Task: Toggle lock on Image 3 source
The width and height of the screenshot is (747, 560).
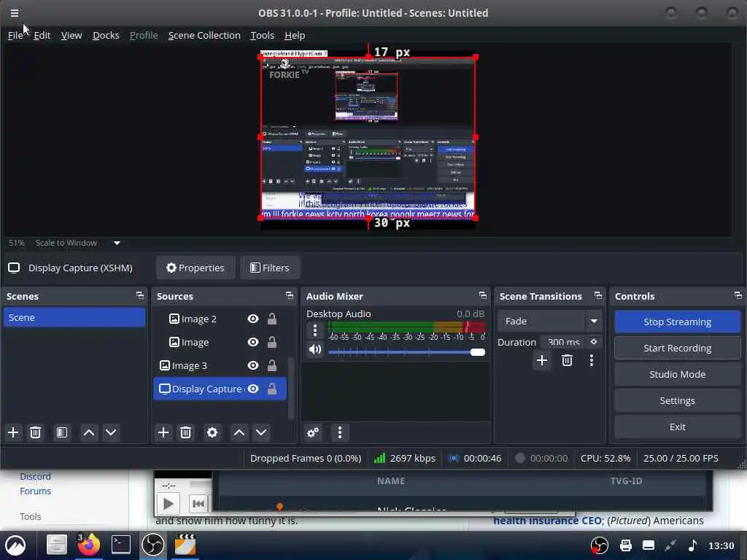Action: 272,365
